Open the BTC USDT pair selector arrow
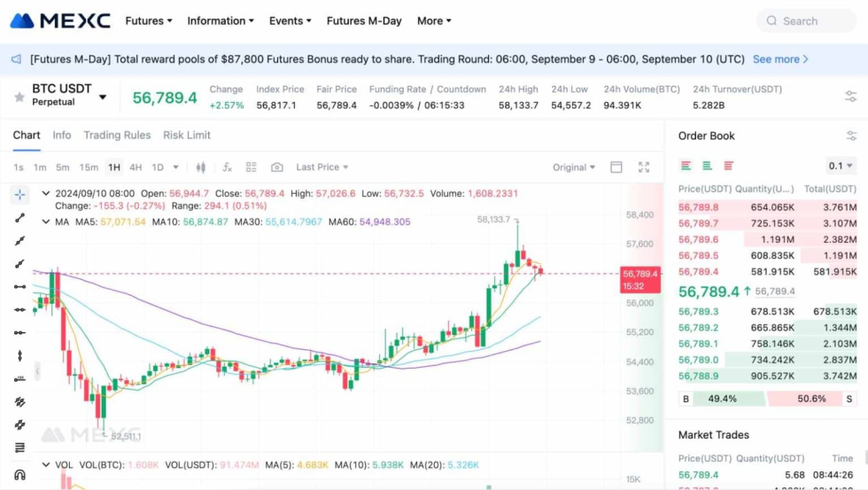This screenshot has height=490, width=868. (103, 97)
